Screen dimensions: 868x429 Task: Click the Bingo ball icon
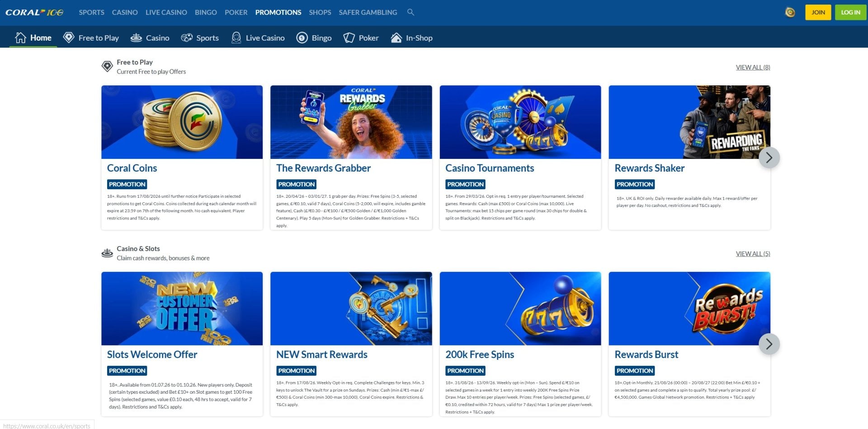pyautogui.click(x=302, y=37)
